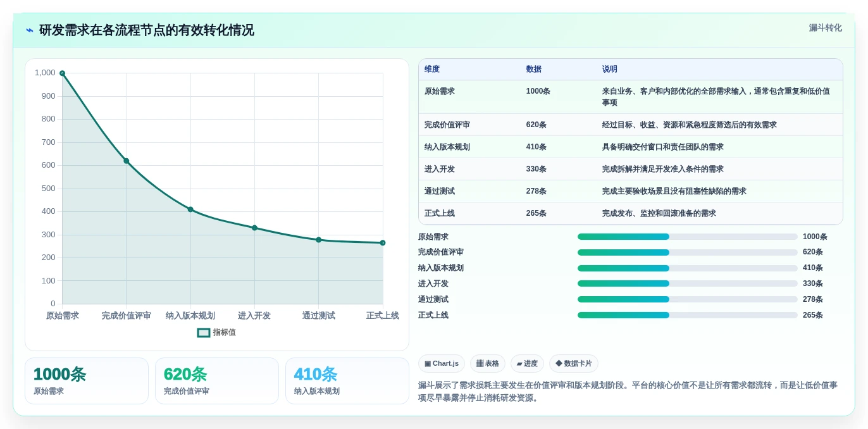Click description 具备明确交付窗口和责任团队的需求
Viewport: 868px width, 429px height.
[x=663, y=147]
